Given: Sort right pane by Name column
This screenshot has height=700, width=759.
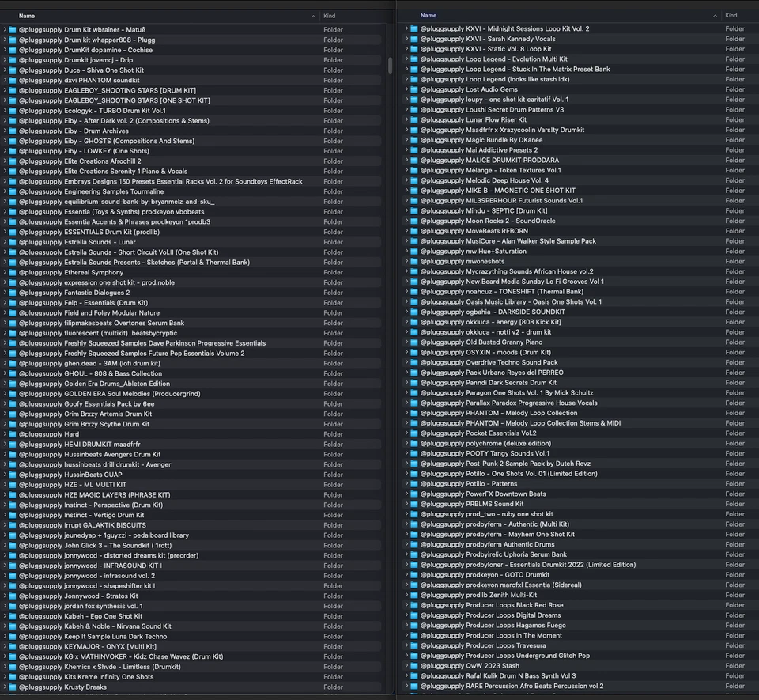Looking at the screenshot, I should 429,16.
